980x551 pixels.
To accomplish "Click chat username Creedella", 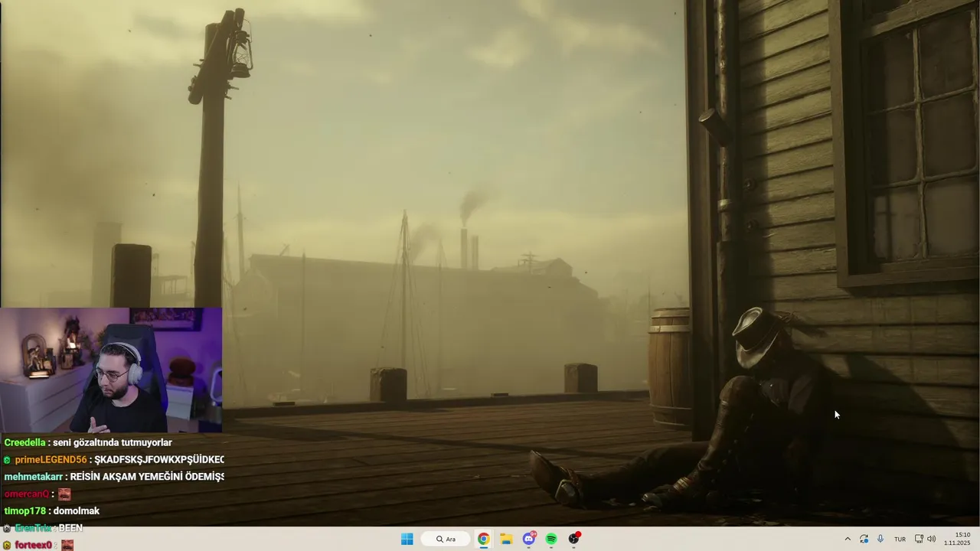I will pos(24,442).
